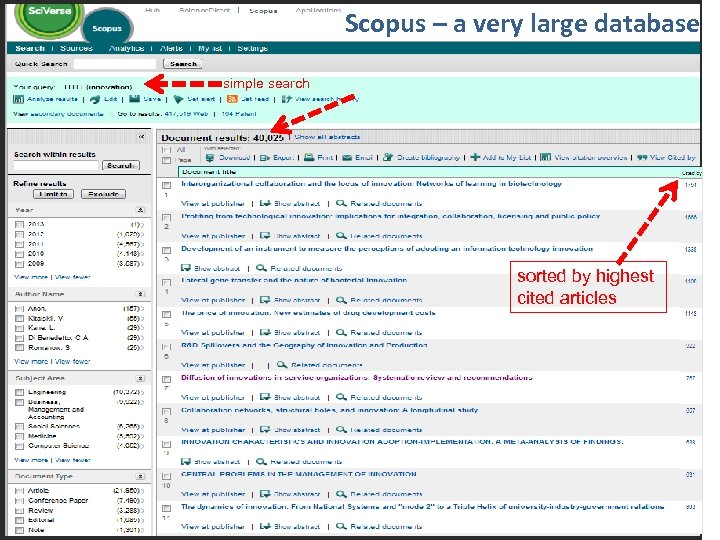Click Show abstract icon for Central Problems in Management result
This screenshot has height=540, width=720.
(x=264, y=494)
